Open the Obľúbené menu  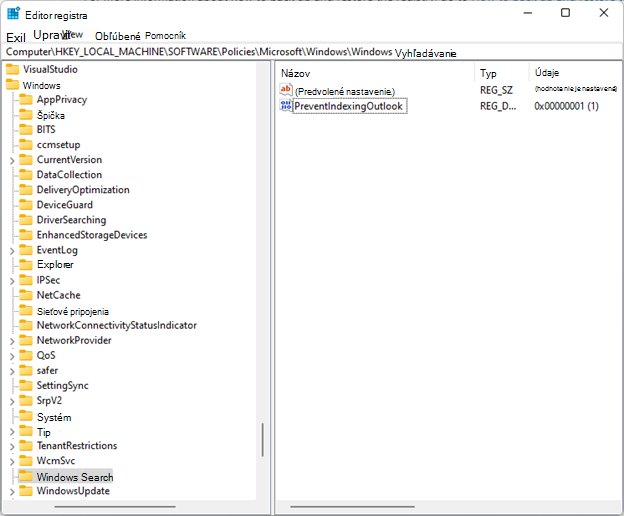[x=117, y=36]
